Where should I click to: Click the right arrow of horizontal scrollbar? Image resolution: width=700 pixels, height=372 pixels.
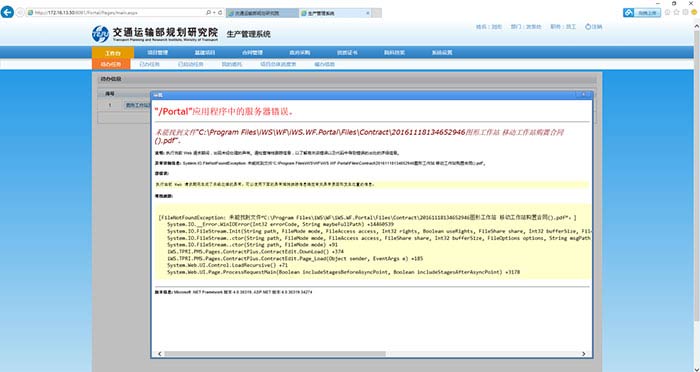pos(583,354)
